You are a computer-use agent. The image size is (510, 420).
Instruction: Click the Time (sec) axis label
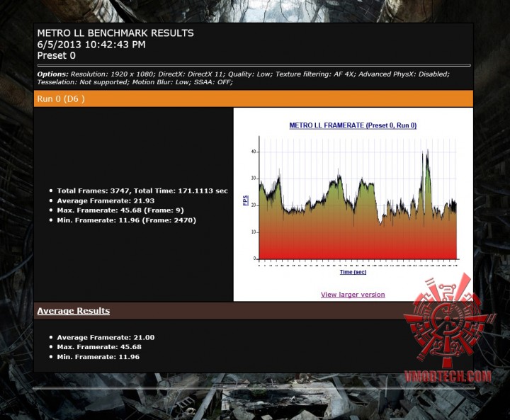353,272
